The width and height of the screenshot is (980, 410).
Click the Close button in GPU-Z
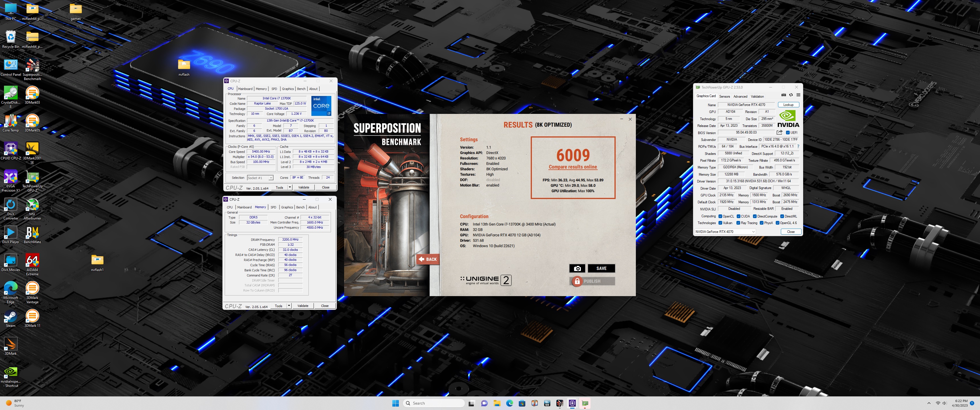click(x=791, y=232)
